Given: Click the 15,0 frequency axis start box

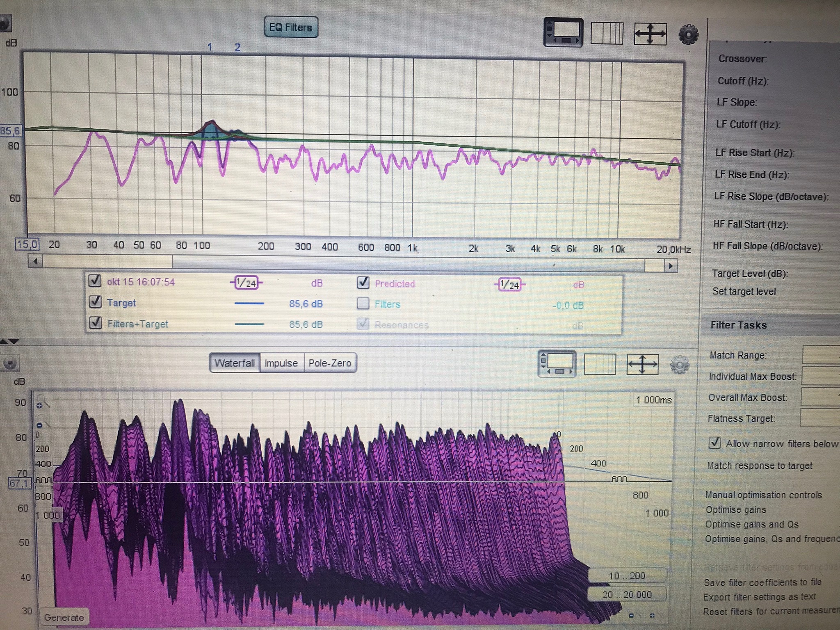Looking at the screenshot, I should 27,245.
